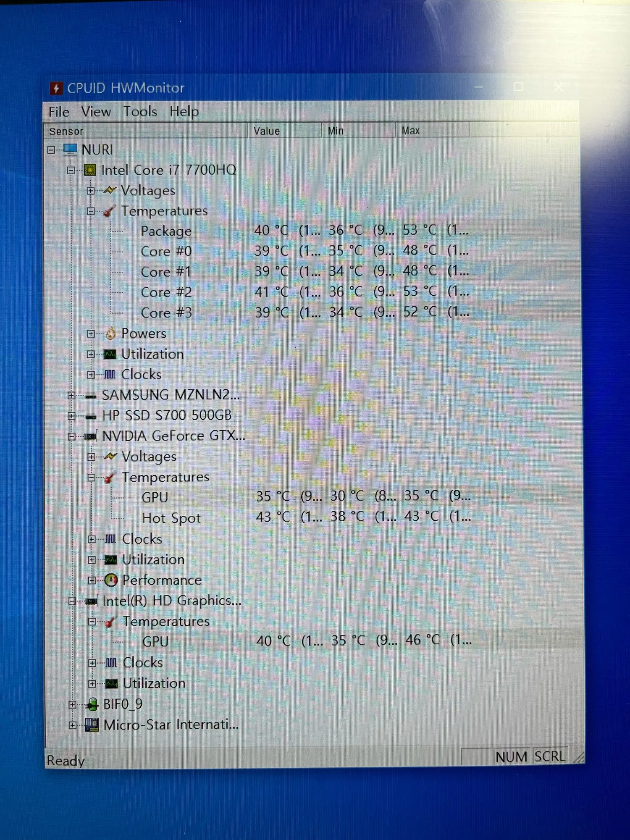The image size is (630, 840).
Task: Select the Core #2 row label
Action: [x=166, y=292]
